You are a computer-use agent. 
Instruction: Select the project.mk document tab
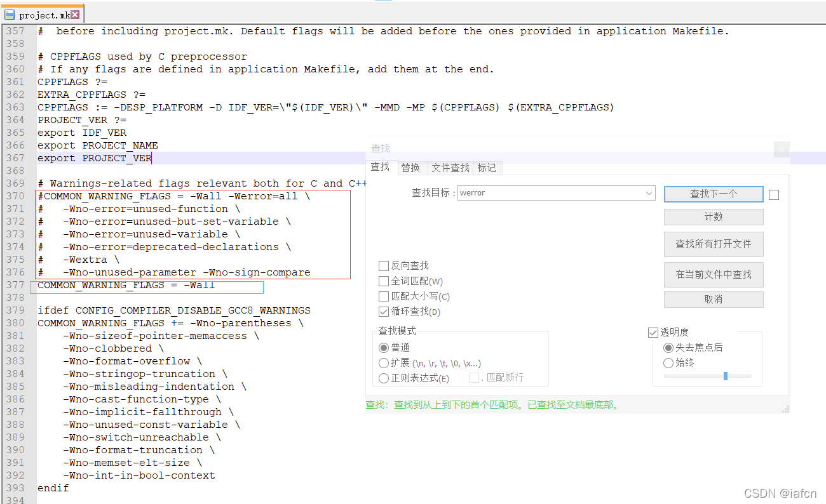(x=43, y=15)
